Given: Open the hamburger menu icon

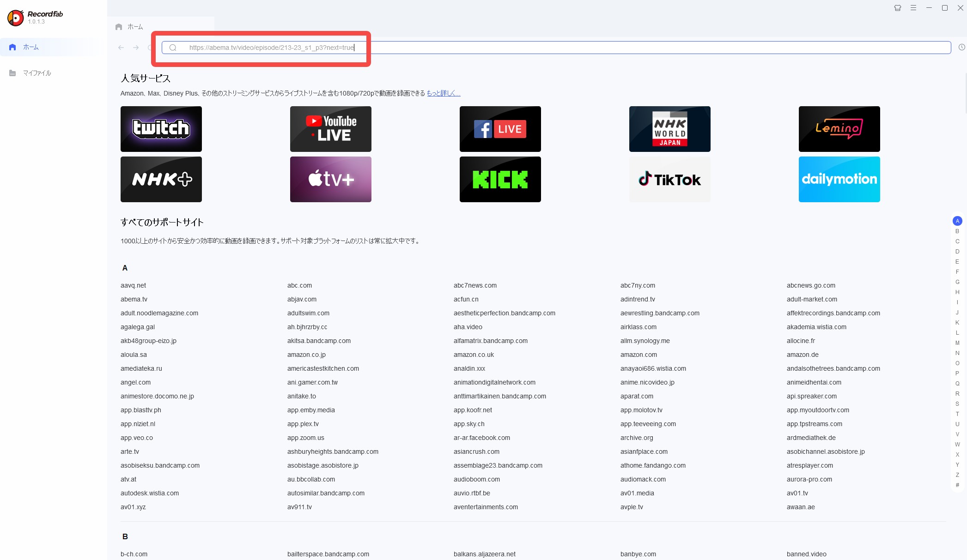Looking at the screenshot, I should [x=913, y=8].
